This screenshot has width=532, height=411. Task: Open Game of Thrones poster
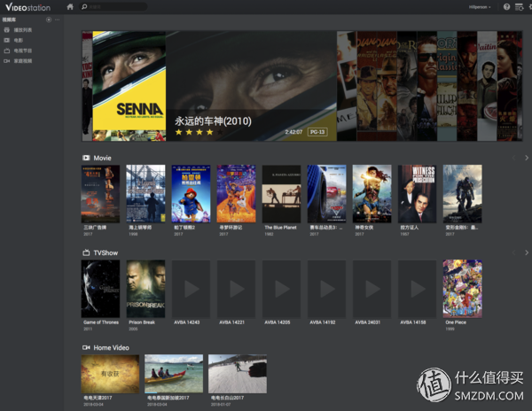[x=100, y=289]
